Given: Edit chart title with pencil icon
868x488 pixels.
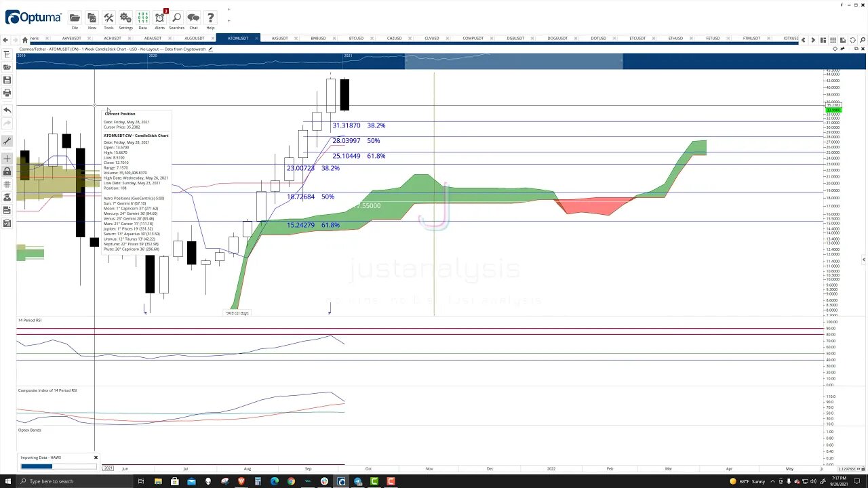Looking at the screenshot, I should (x=211, y=49).
